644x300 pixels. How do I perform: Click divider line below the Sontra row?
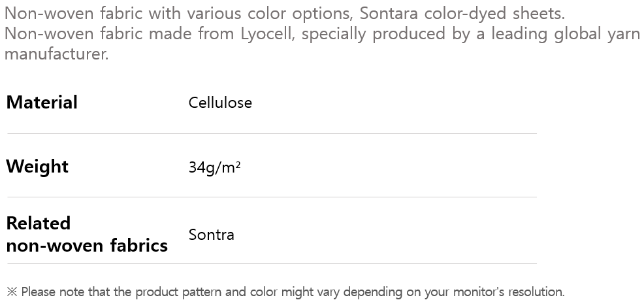pyautogui.click(x=272, y=264)
